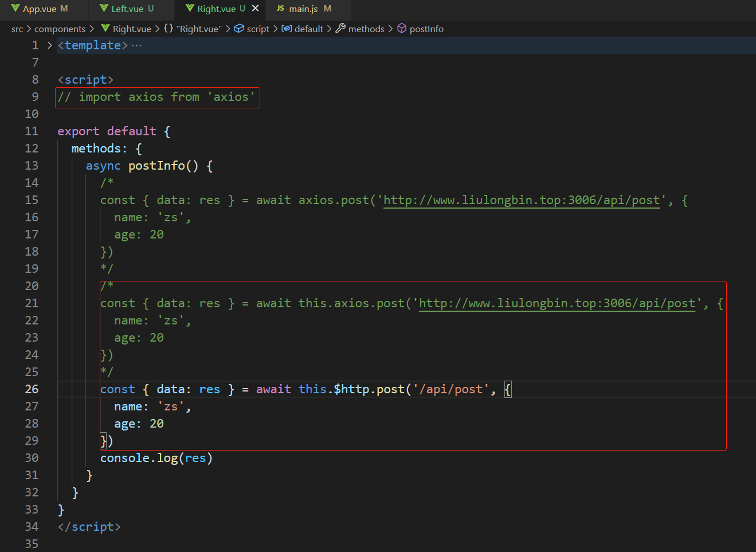Click line number 9 in the gutter
This screenshot has width=756, height=552.
click(x=35, y=97)
